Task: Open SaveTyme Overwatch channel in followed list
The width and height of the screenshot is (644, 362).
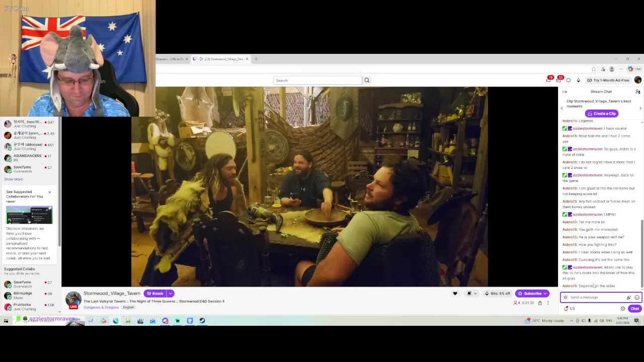Action: click(x=29, y=169)
